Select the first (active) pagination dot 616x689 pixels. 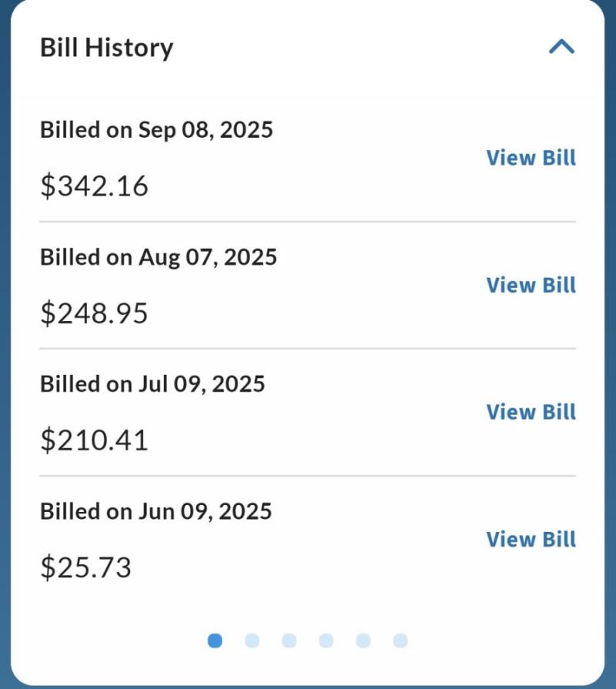215,641
